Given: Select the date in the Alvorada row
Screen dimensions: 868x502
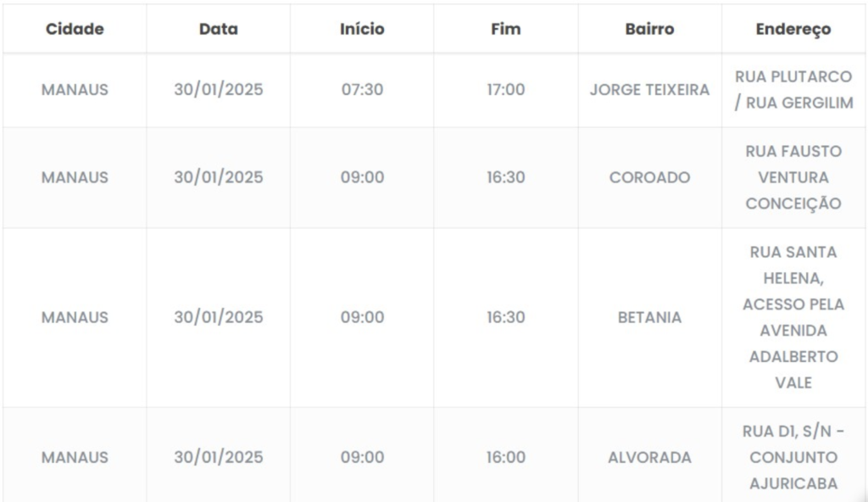Looking at the screenshot, I should tap(219, 458).
